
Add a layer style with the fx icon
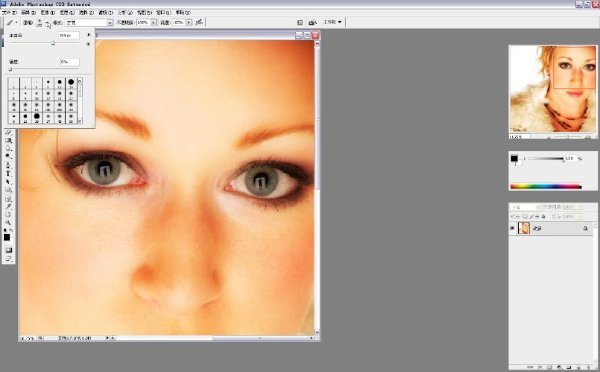(x=540, y=367)
